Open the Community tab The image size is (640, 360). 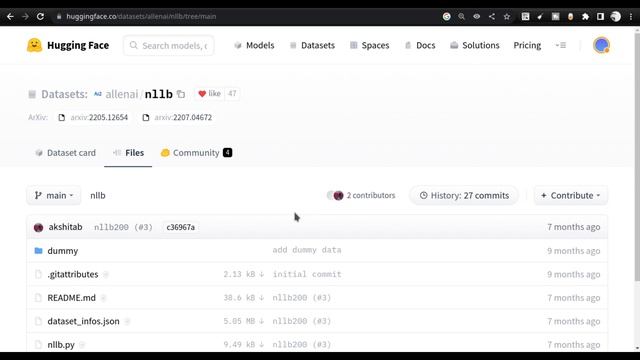pos(197,153)
